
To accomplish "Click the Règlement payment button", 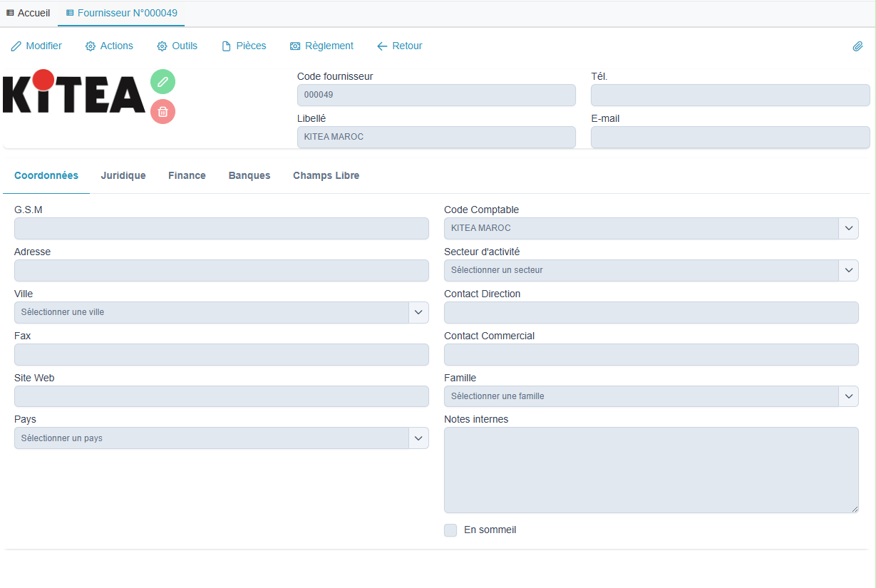I will click(321, 46).
